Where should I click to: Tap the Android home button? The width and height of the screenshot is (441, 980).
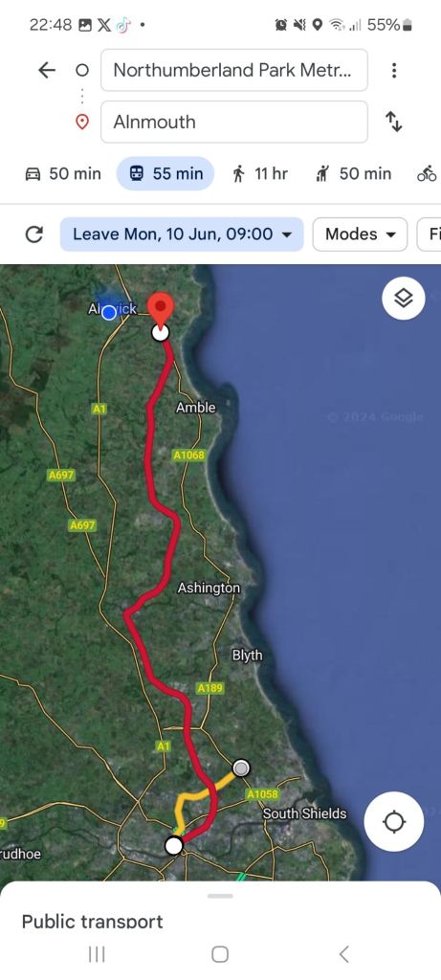220,954
